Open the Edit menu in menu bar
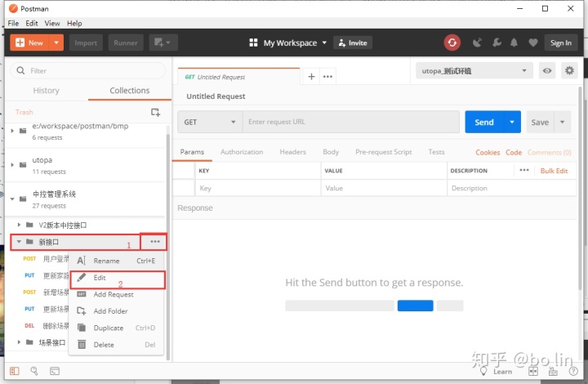The image size is (588, 384). pyautogui.click(x=32, y=23)
